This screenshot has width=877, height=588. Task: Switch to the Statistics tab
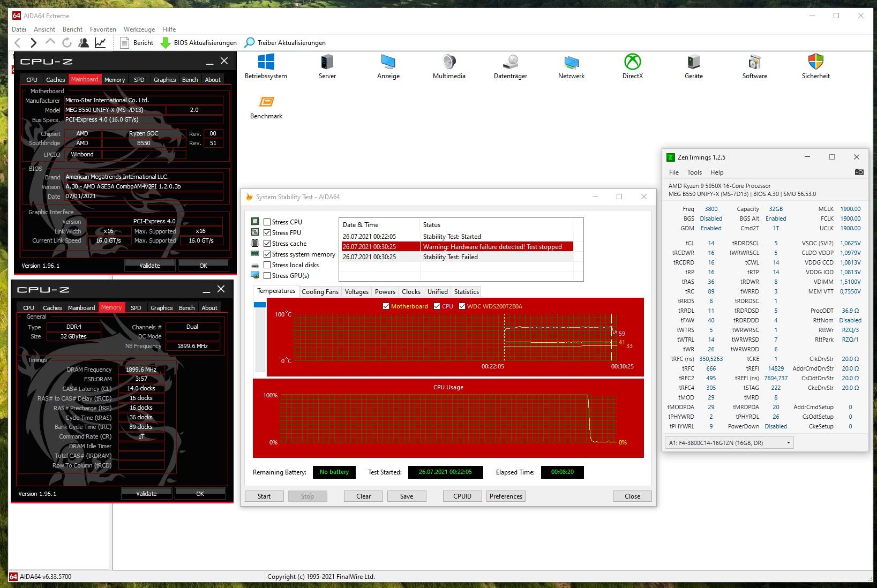click(466, 292)
